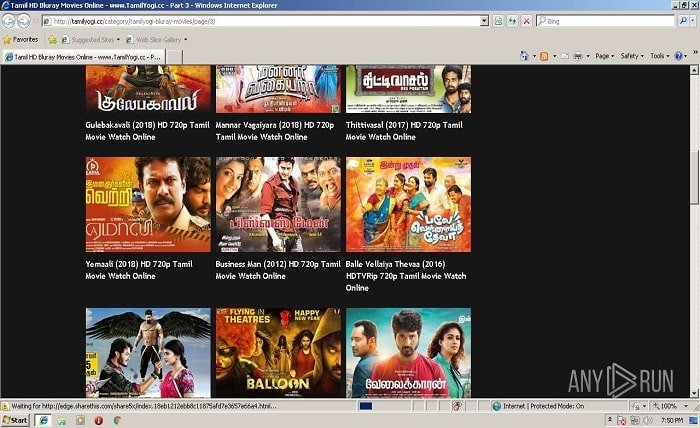
Task: Open the media player taskbar icon
Action: [80, 420]
